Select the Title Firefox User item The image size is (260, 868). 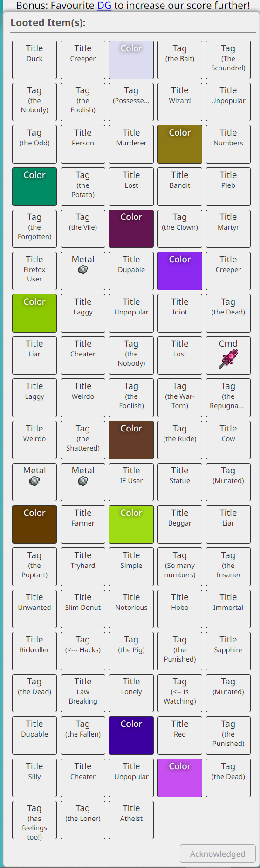pyautogui.click(x=34, y=271)
